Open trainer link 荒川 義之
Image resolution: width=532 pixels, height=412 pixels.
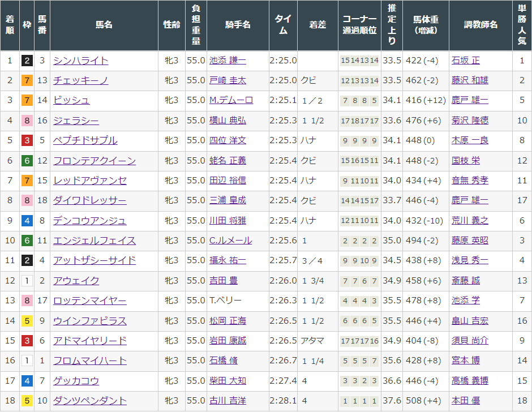point(470,221)
